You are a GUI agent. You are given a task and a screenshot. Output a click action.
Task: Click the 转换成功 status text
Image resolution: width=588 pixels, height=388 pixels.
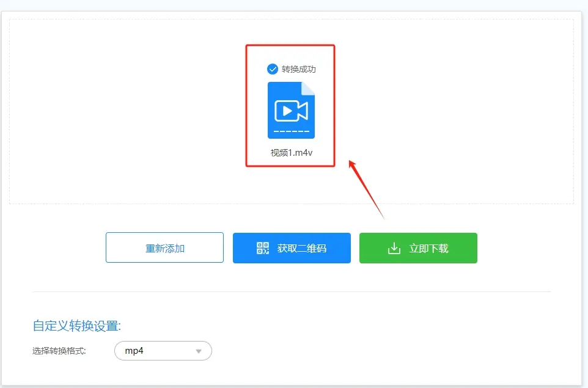(298, 70)
